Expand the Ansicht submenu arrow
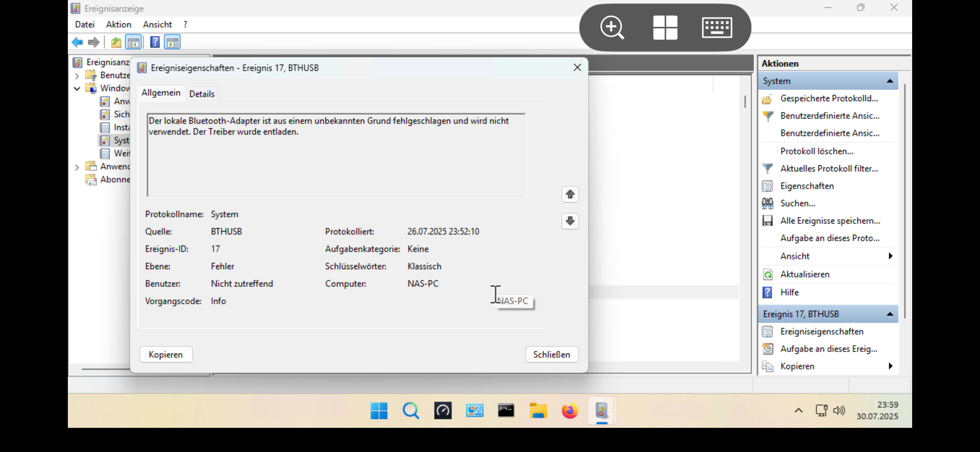The width and height of the screenshot is (980, 452). point(890,256)
